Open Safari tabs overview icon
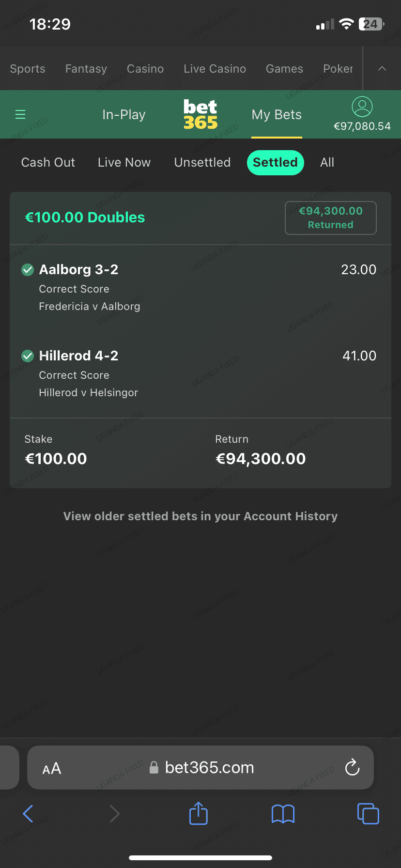The width and height of the screenshot is (401, 868). tap(368, 813)
